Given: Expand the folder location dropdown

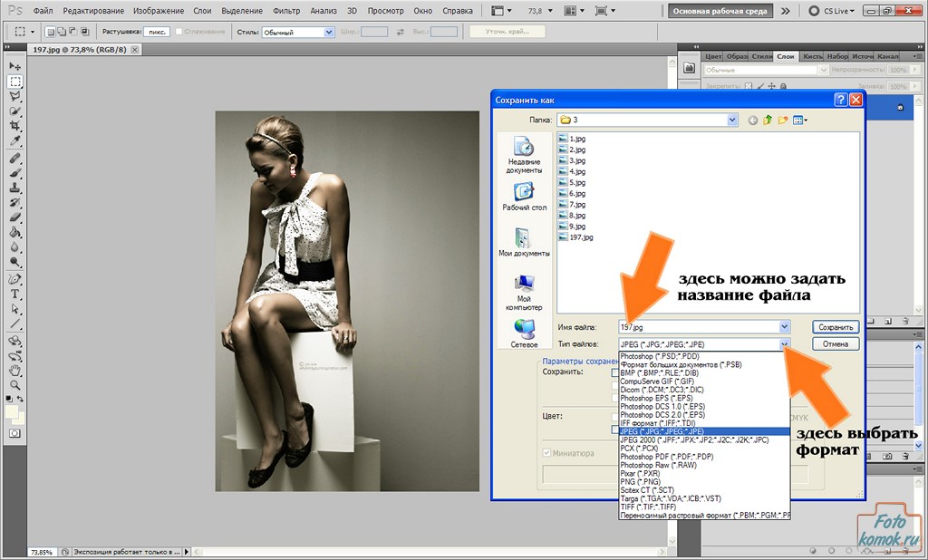Looking at the screenshot, I should (x=732, y=120).
